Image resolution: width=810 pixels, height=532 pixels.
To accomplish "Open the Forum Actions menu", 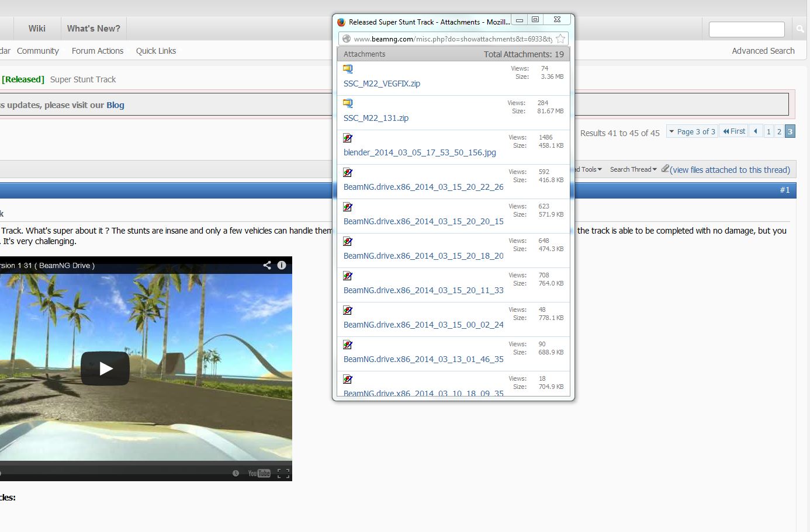I will [98, 51].
